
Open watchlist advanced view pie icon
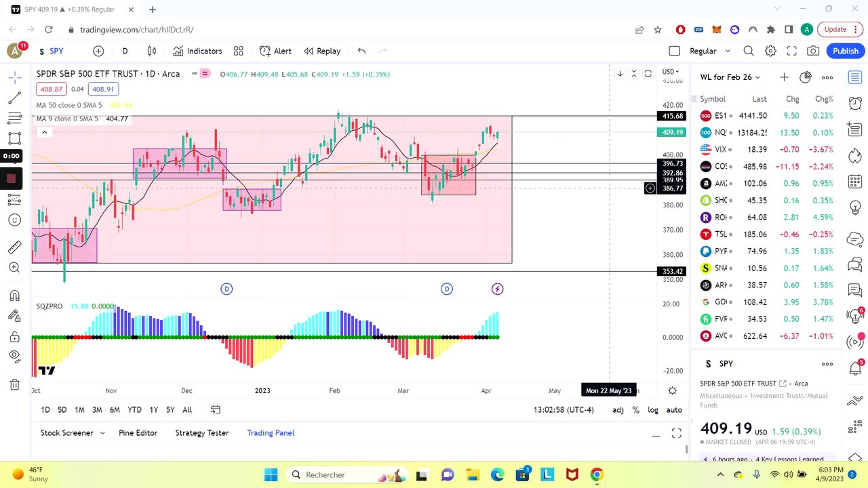pyautogui.click(x=806, y=77)
